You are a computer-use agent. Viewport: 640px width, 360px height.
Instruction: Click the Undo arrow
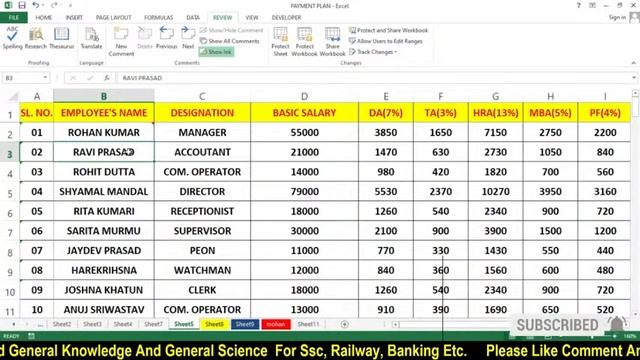[36, 5]
